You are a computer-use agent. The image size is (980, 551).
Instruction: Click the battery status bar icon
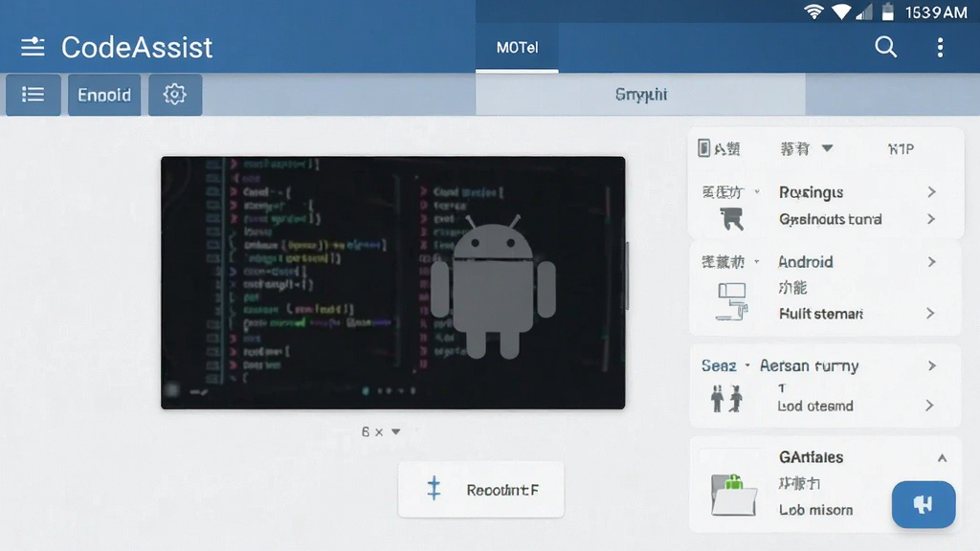pyautogui.click(x=887, y=11)
